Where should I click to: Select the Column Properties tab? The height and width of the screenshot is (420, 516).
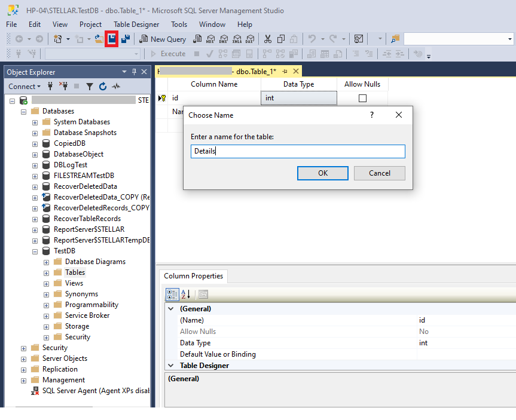point(193,276)
